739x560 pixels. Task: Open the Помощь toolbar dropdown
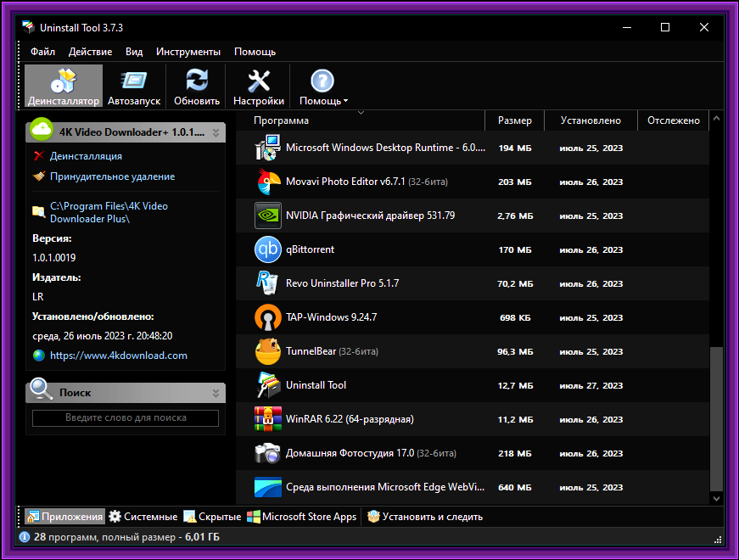(x=323, y=87)
